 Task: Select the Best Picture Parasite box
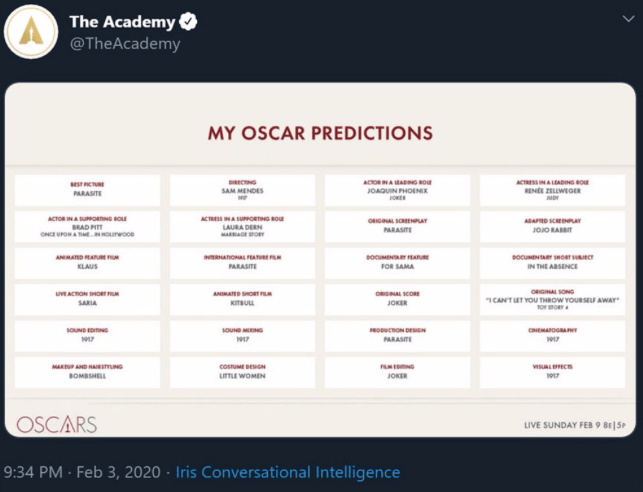87,190
